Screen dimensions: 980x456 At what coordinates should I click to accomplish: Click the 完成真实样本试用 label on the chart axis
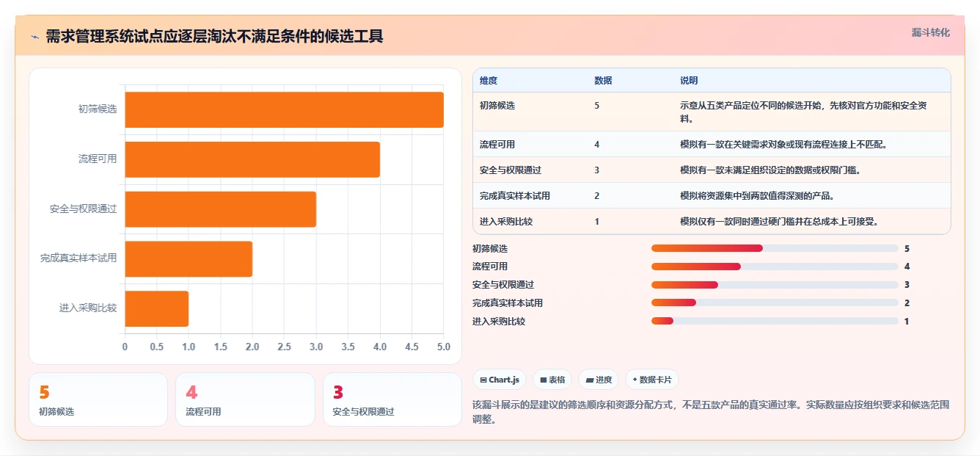[78, 258]
